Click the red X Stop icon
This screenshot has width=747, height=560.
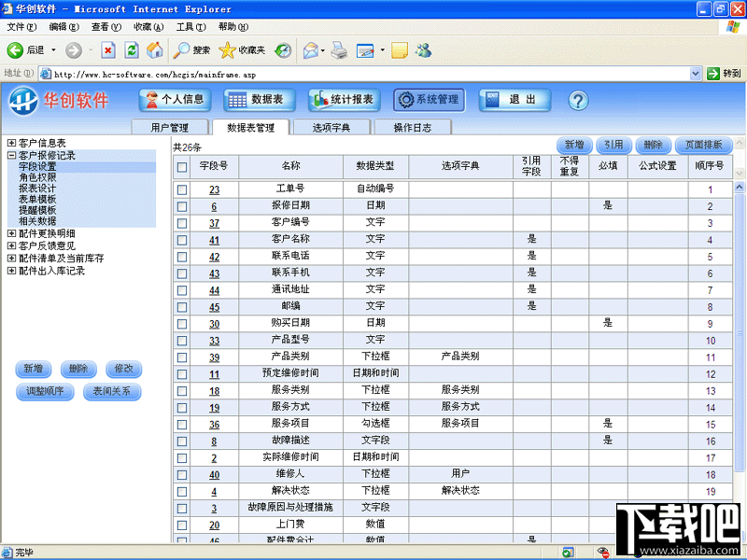point(108,50)
